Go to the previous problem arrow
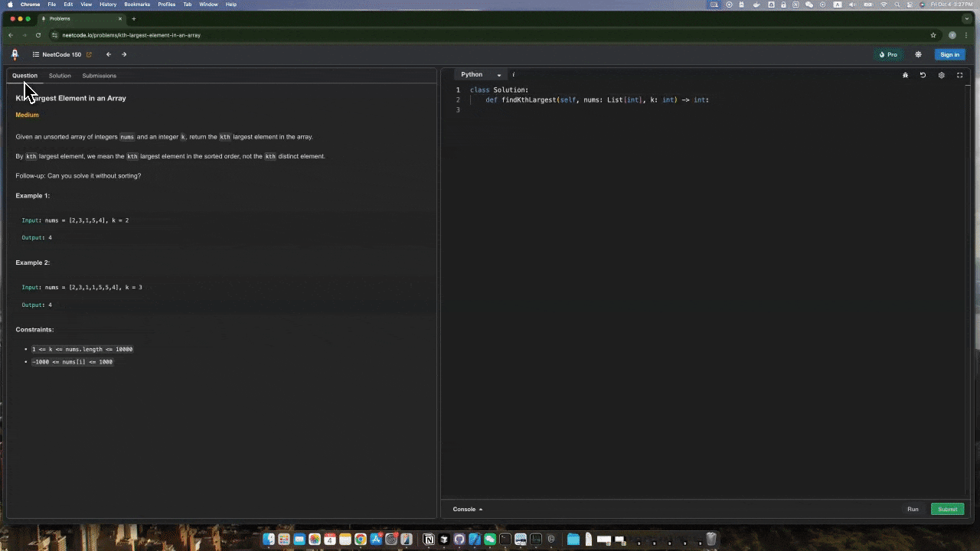Viewport: 980px width, 551px height. 109,54
